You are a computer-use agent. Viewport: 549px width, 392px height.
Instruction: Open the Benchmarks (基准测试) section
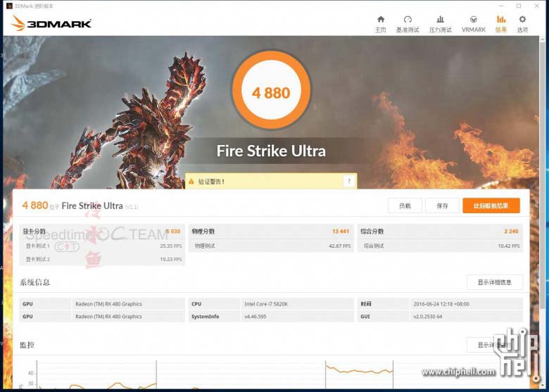point(407,24)
